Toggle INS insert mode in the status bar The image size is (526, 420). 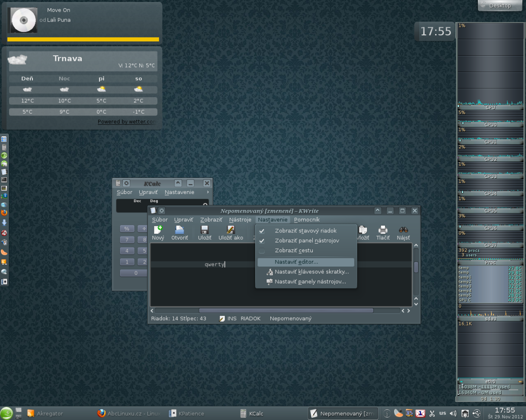point(232,318)
